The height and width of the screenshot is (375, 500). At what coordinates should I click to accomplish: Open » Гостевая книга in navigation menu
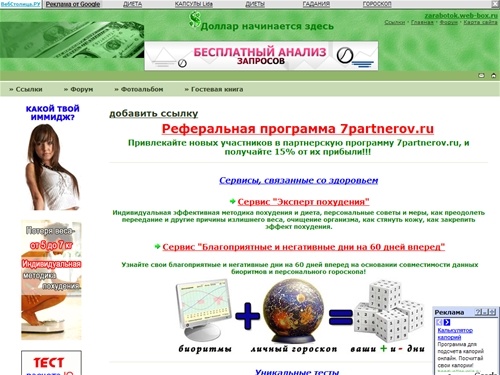click(x=214, y=89)
